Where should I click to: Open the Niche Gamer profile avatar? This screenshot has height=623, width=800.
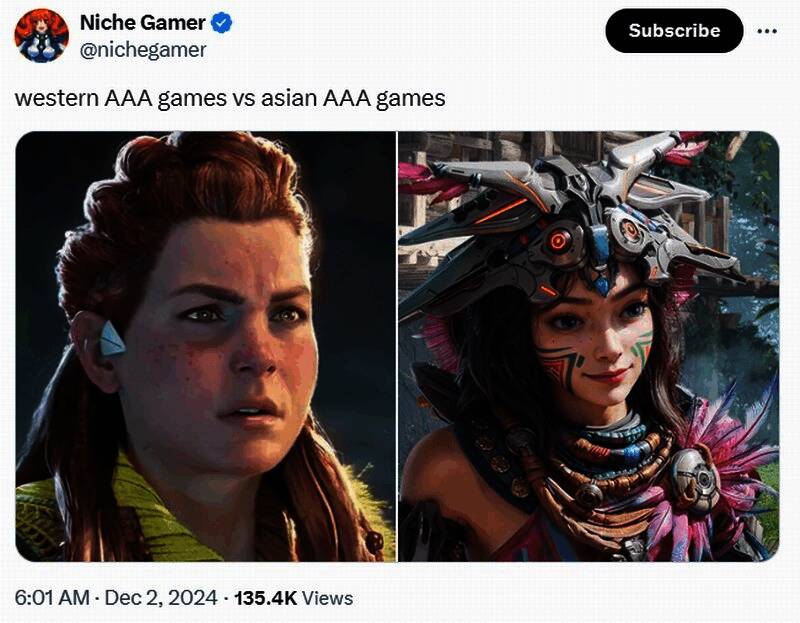41,35
